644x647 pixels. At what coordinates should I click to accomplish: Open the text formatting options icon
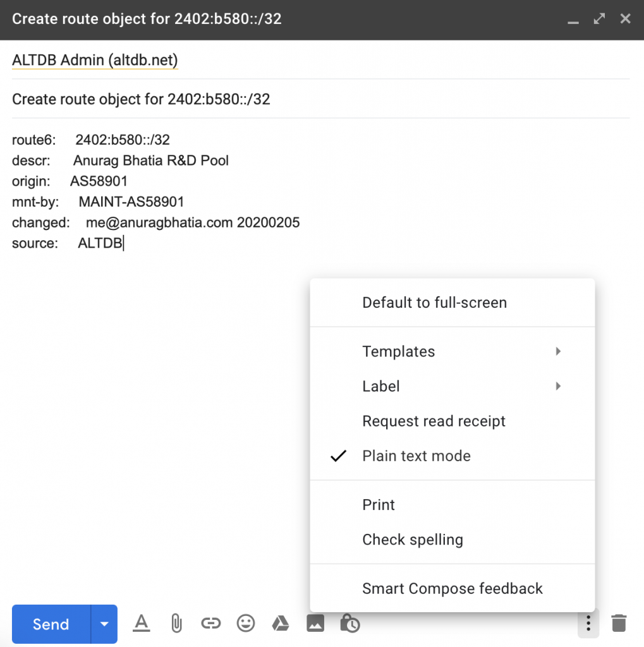point(141,624)
